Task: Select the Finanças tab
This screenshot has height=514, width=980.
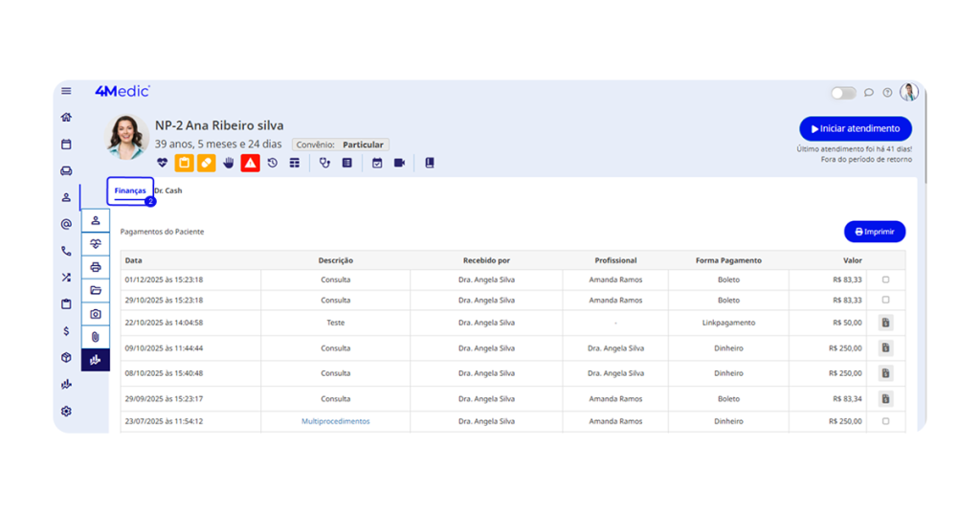Action: coord(130,190)
